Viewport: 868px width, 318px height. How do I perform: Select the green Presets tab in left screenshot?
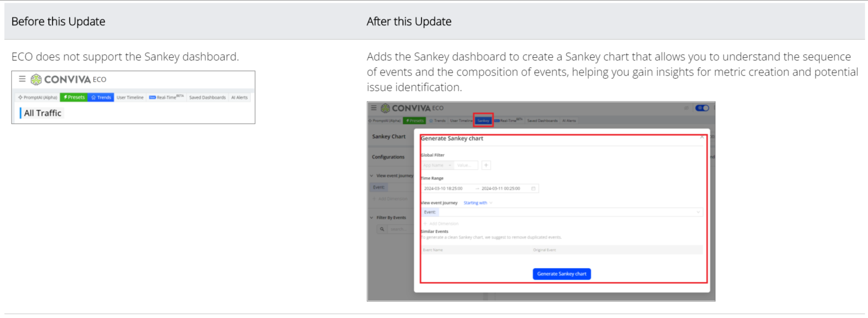click(74, 97)
